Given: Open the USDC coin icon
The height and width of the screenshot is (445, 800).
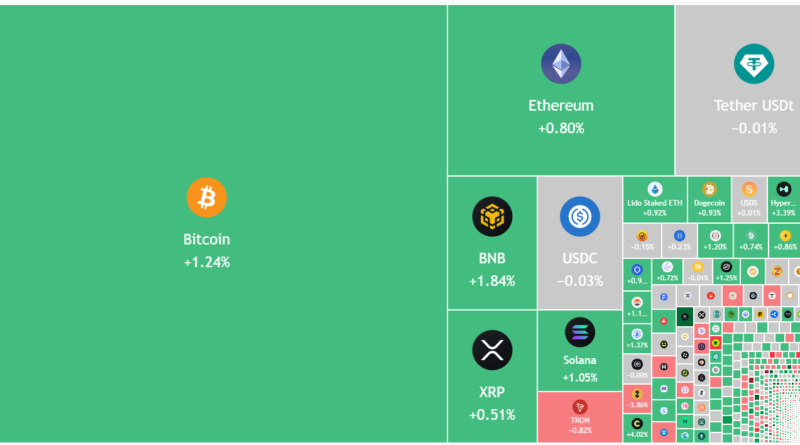Looking at the screenshot, I should click(x=579, y=216).
